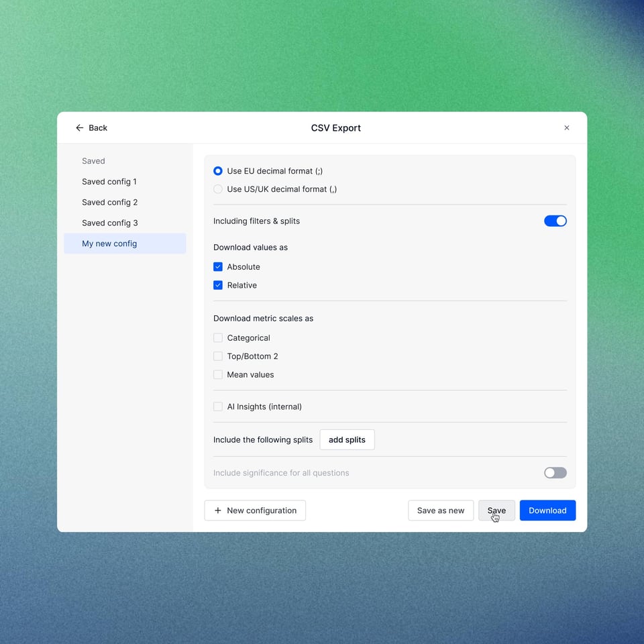Image resolution: width=644 pixels, height=644 pixels.
Task: Click the Back arrow icon
Action: click(80, 128)
